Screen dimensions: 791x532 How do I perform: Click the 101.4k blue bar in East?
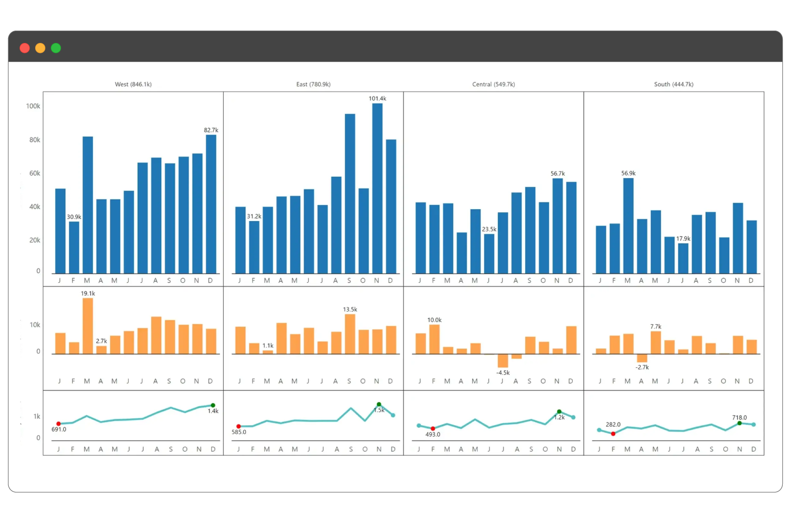pos(377,188)
